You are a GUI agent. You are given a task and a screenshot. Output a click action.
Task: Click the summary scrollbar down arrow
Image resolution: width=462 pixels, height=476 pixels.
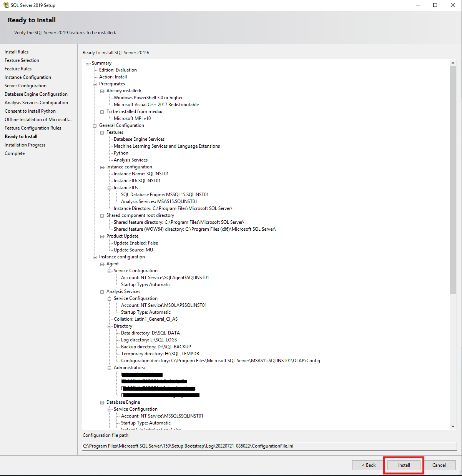(453, 426)
